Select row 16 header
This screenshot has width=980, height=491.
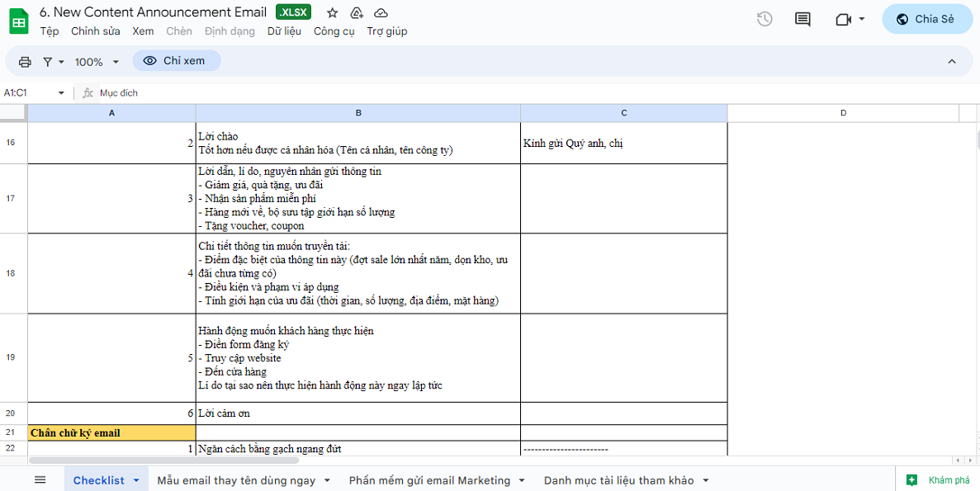pos(13,143)
